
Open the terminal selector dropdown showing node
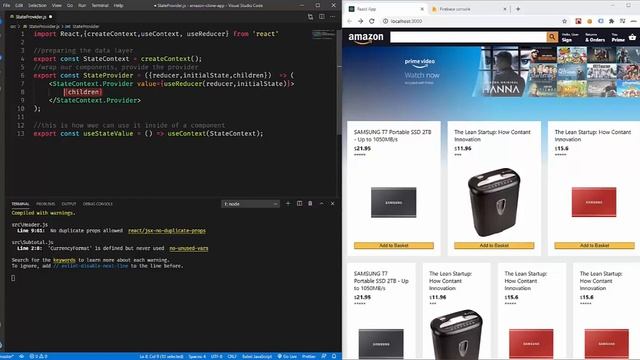(x=250, y=204)
